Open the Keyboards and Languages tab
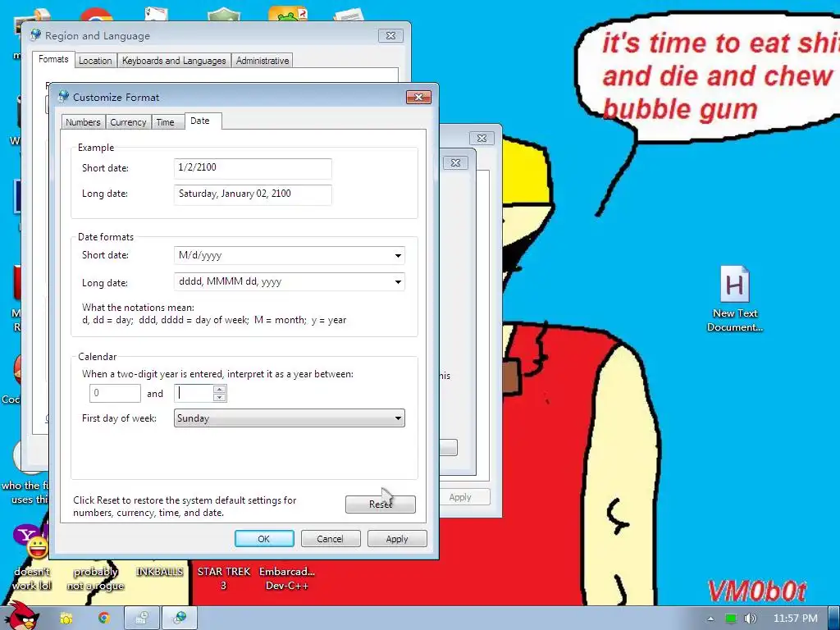This screenshot has width=840, height=630. point(174,61)
